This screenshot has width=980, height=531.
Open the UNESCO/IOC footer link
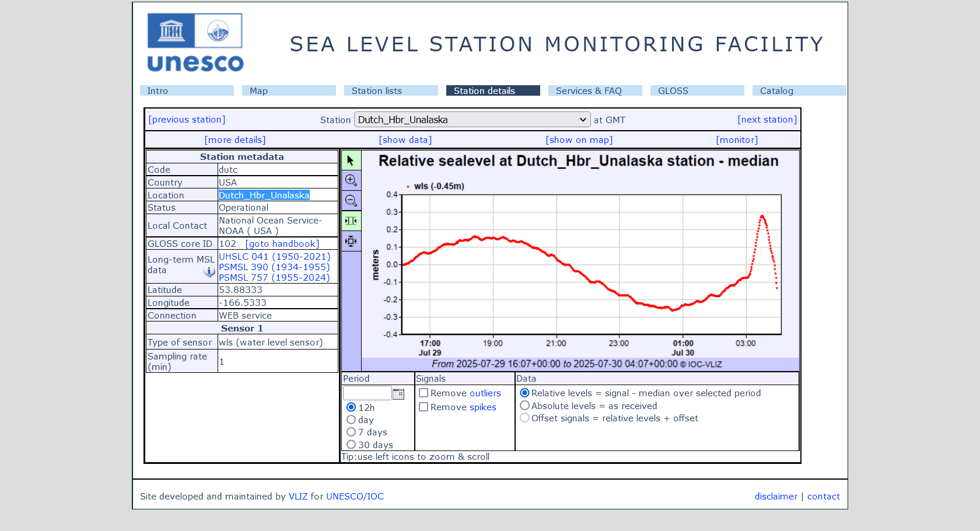(x=355, y=497)
